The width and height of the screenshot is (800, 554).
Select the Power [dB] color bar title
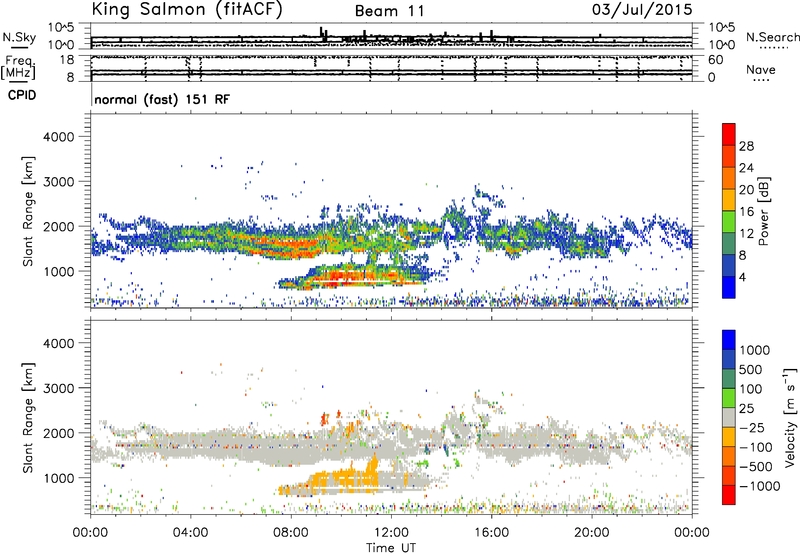pyautogui.click(x=764, y=211)
